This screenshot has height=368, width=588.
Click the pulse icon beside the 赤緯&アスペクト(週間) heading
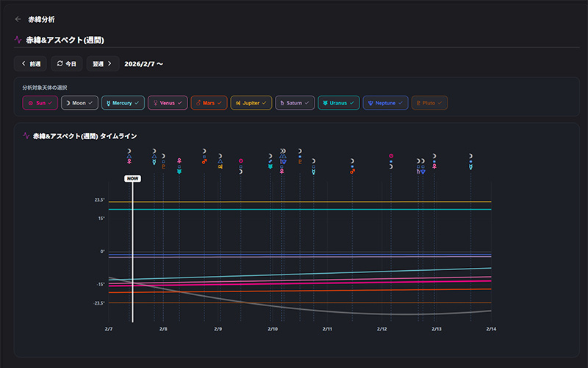click(x=18, y=40)
